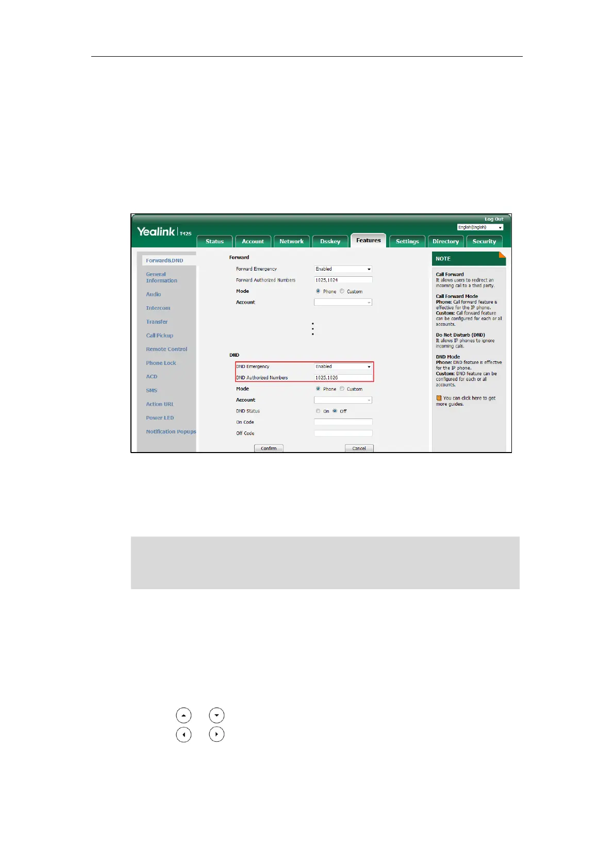Image resolution: width=614 pixels, height=868 pixels.
Task: Click the Log Out link
Action: coord(494,219)
